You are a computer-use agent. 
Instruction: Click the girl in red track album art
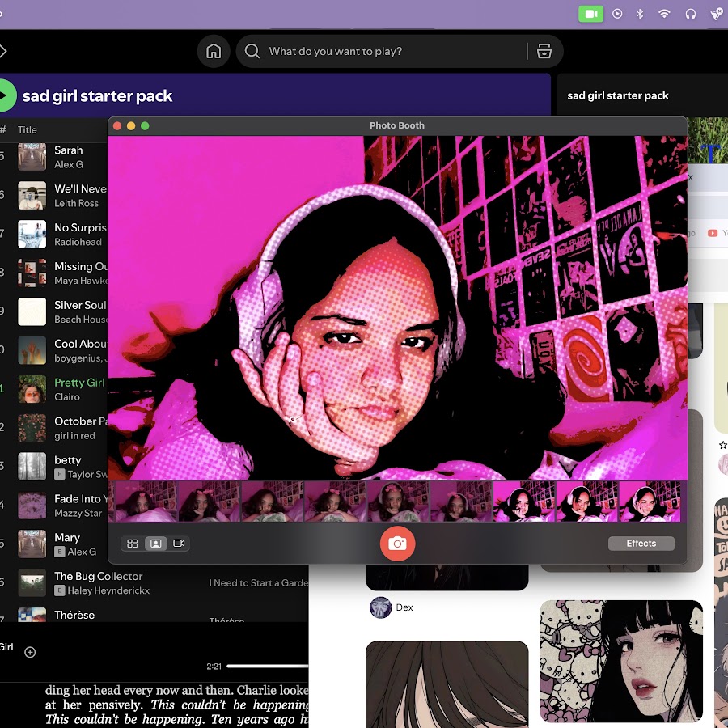32,428
